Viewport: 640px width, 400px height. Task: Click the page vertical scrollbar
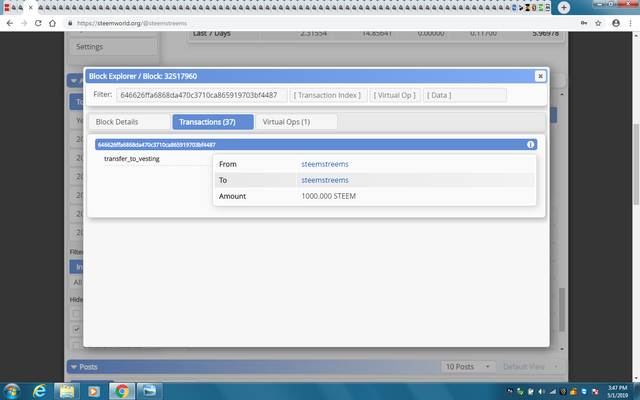coord(636,163)
